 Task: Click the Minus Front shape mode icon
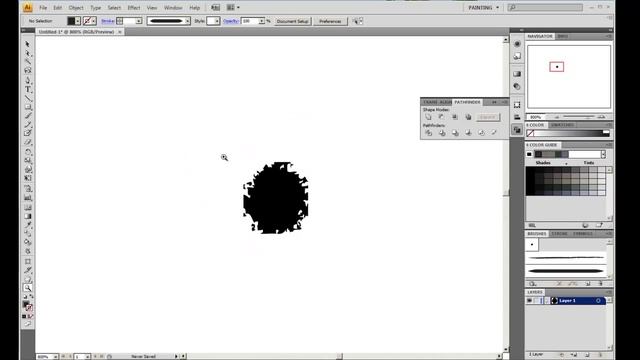442,117
